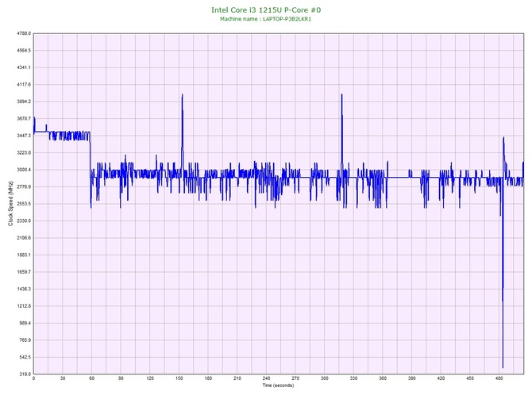Click the 240 tick on time axis
Viewport: 532px width, 399px height.
tap(266, 378)
